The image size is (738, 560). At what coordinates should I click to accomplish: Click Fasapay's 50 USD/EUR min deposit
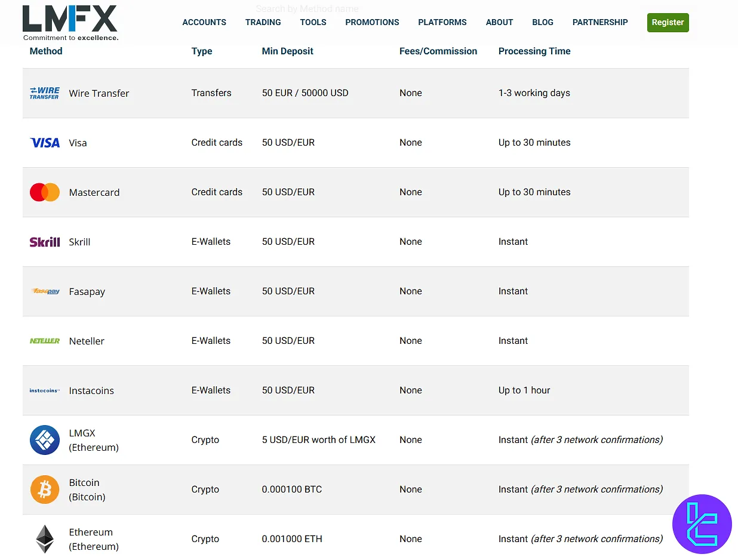tap(288, 291)
